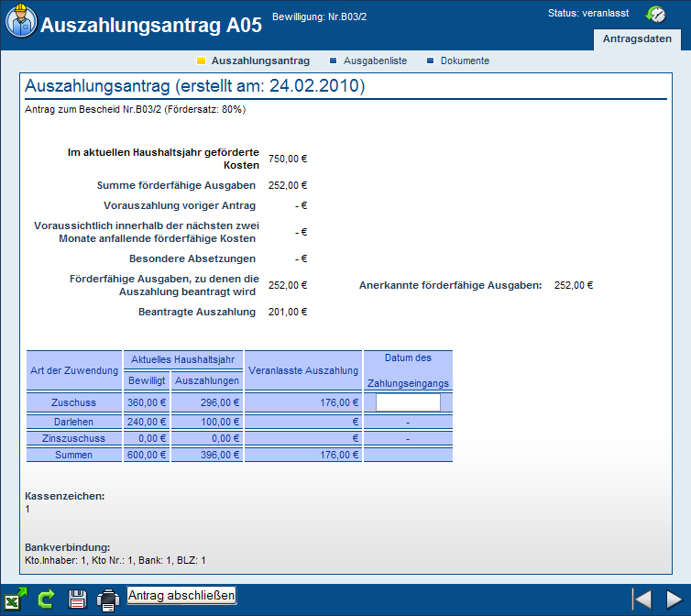Viewport: 691px width, 616px height.
Task: Click Anerkannte förderfähige Ausgaben 252,00 € value
Action: tap(574, 285)
